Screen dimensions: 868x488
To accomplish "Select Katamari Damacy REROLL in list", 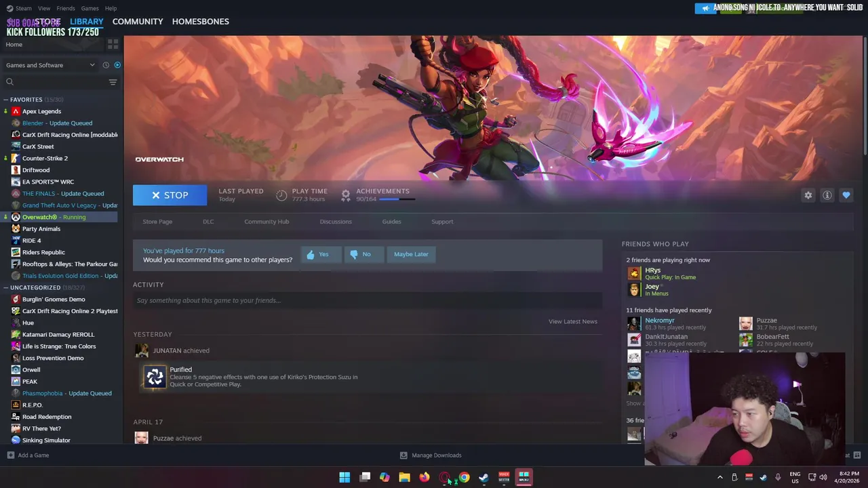I will (x=58, y=334).
